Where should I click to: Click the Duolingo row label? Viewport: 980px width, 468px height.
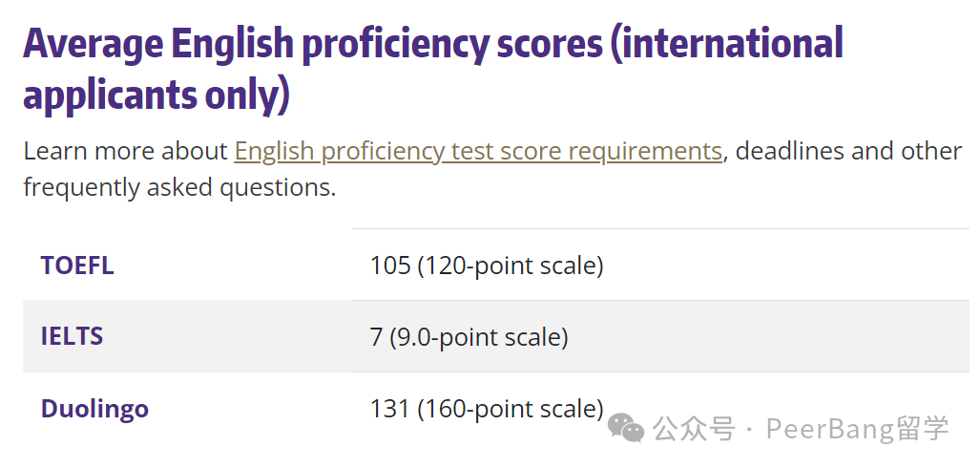[x=95, y=409]
